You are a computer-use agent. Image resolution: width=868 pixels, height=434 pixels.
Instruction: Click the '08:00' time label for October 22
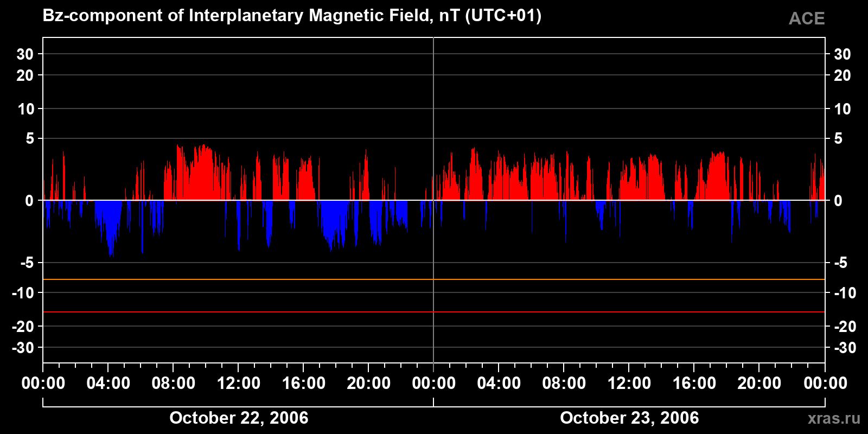pyautogui.click(x=174, y=383)
